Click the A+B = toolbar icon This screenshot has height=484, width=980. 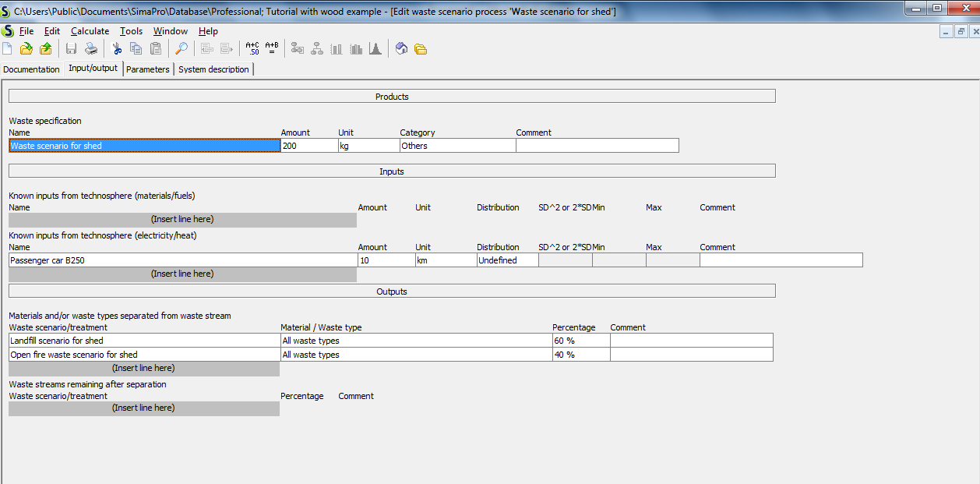coord(272,49)
